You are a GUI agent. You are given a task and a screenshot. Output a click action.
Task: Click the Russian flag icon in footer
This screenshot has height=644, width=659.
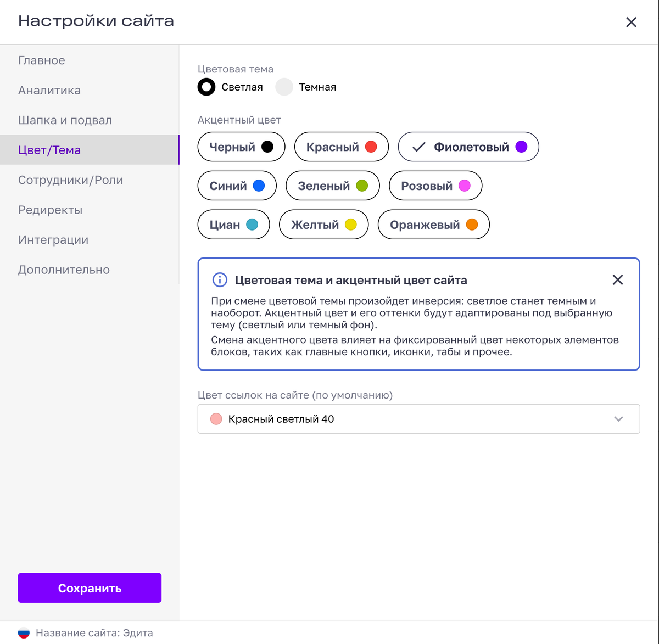24,633
